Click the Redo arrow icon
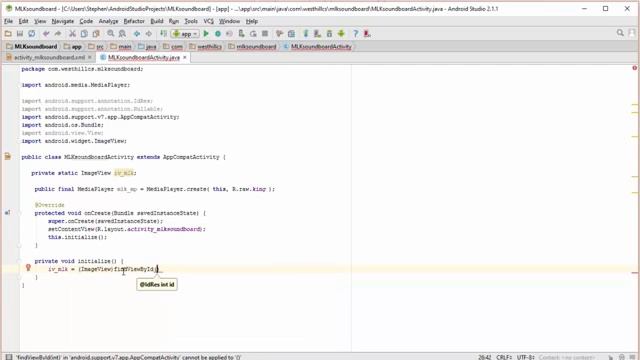 [x=58, y=34]
